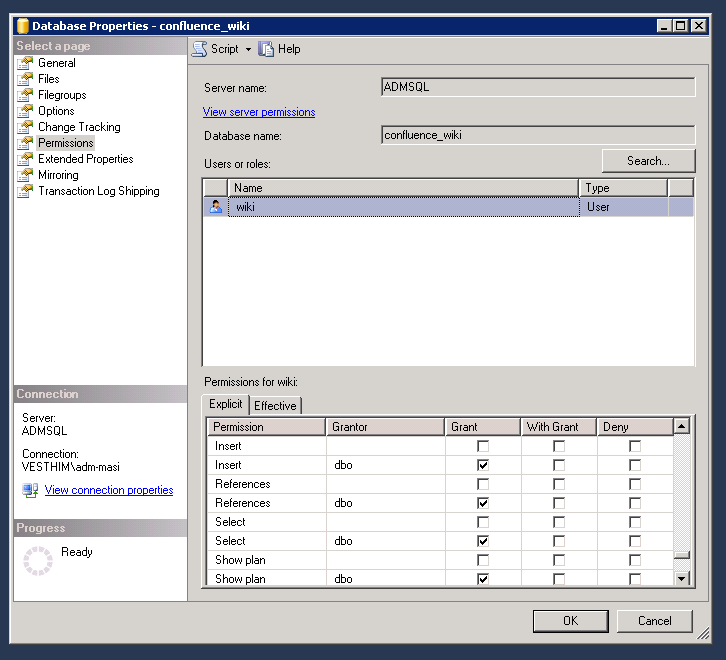Open the Filegroups page
The height and width of the screenshot is (660, 726).
(x=62, y=95)
